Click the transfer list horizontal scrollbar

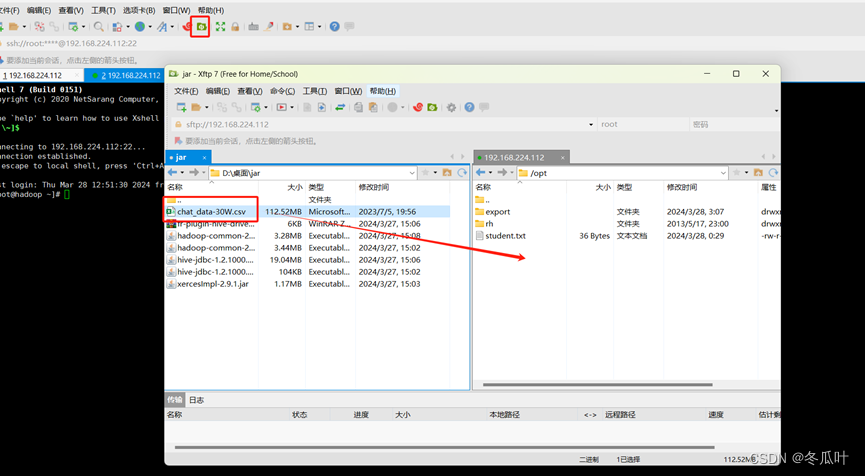point(445,447)
